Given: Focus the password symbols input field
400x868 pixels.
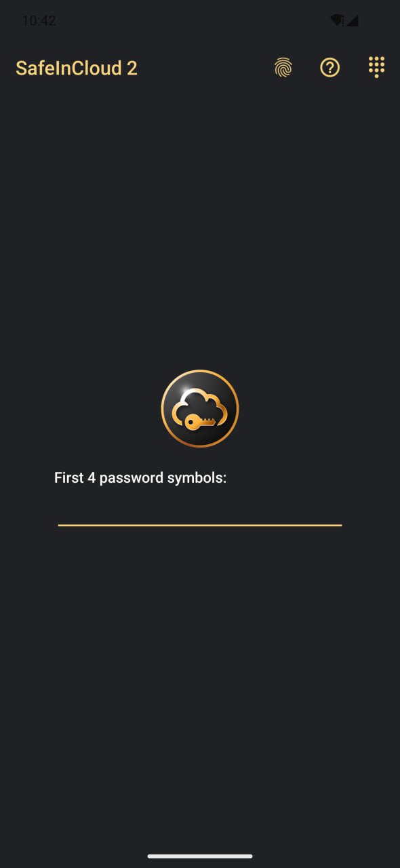Looking at the screenshot, I should tap(200, 509).
